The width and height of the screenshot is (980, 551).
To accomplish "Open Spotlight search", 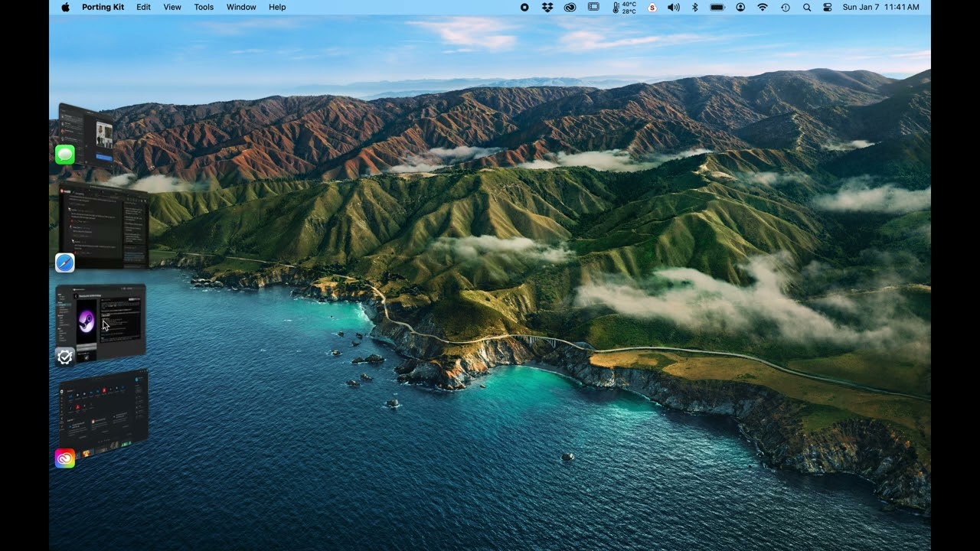I will click(x=807, y=7).
